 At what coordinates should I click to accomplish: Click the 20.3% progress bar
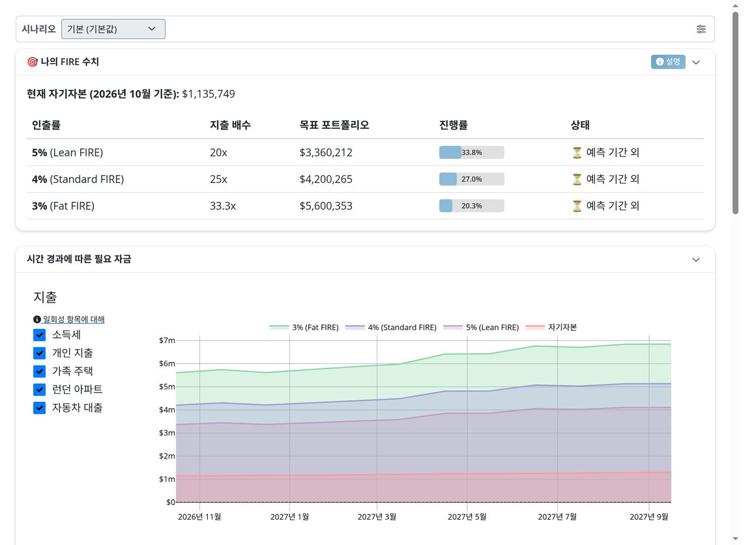(x=472, y=206)
